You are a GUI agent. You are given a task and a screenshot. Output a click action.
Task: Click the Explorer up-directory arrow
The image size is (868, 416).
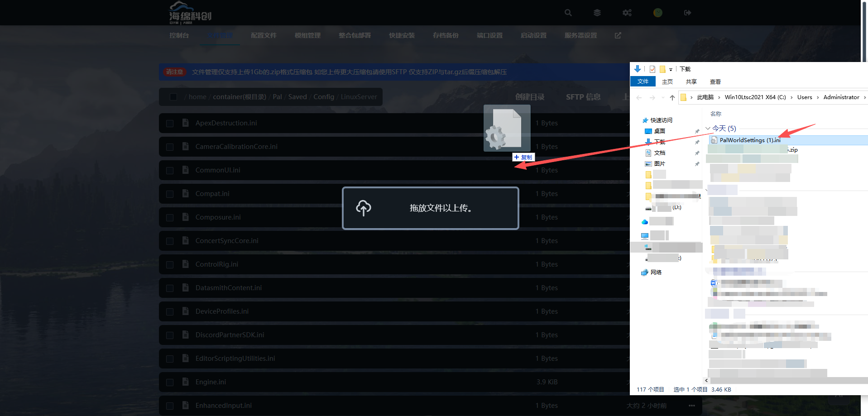coord(672,97)
